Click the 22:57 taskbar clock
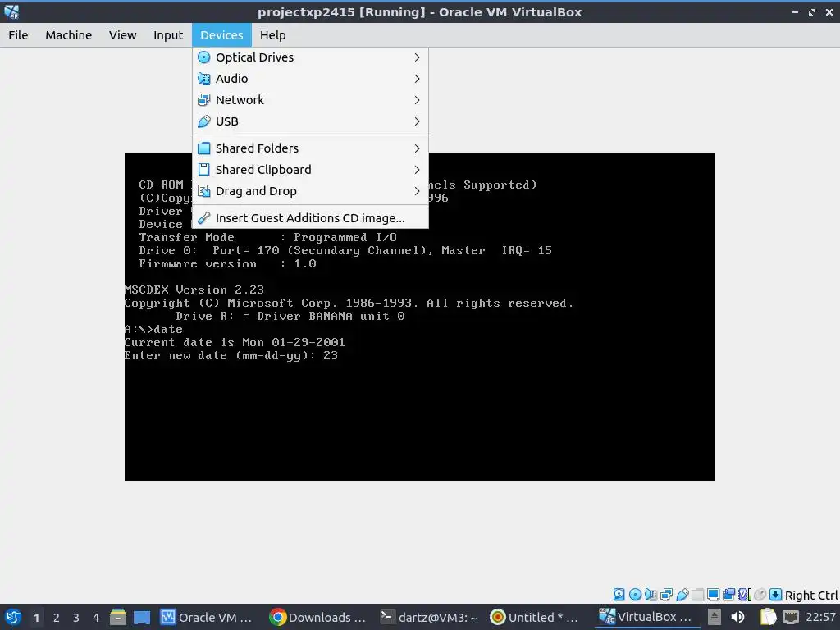This screenshot has height=630, width=840. 820,617
